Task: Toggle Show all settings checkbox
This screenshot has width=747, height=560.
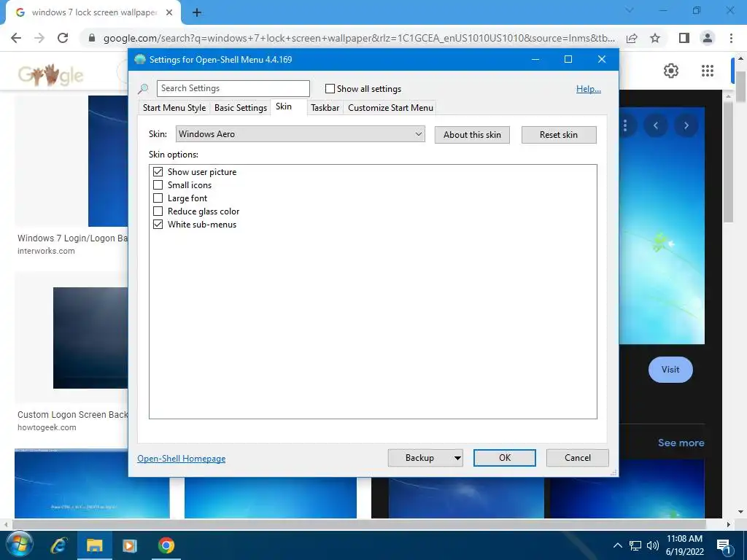Action: (330, 88)
